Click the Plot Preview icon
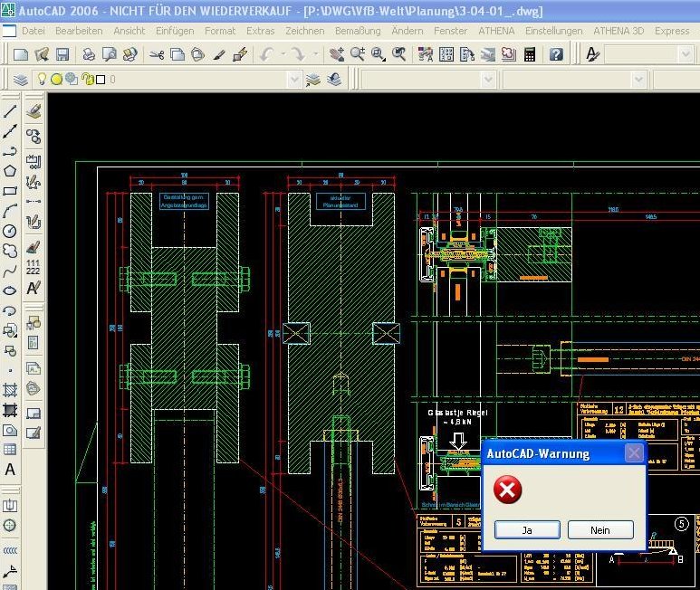 click(110, 54)
